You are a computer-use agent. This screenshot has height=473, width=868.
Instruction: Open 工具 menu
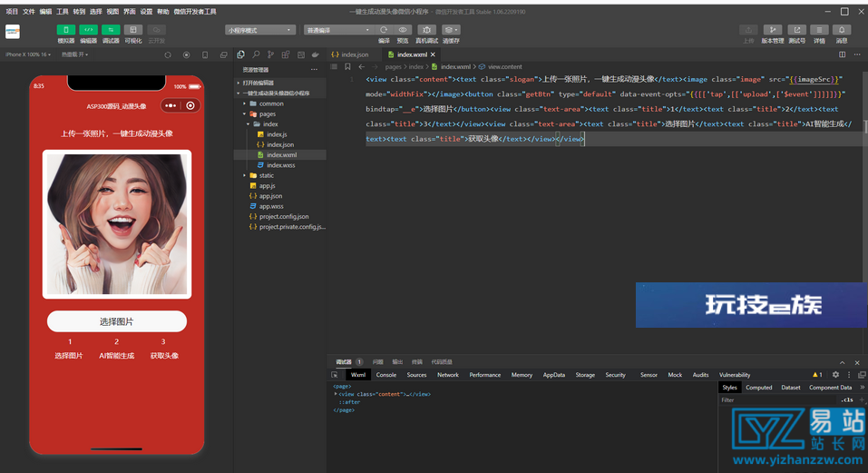pos(63,11)
